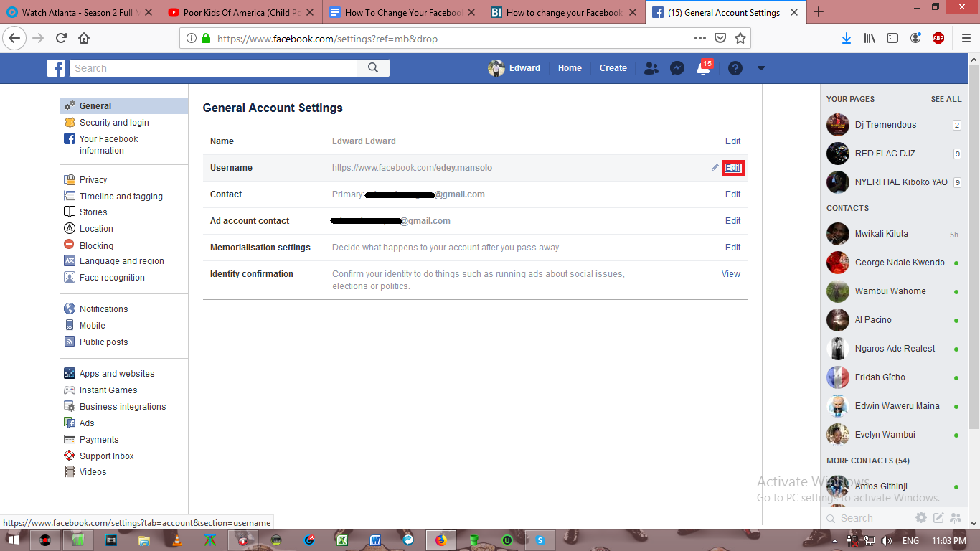Click the new message compose icon in chat
Viewport: 980px width, 551px height.
tap(938, 517)
